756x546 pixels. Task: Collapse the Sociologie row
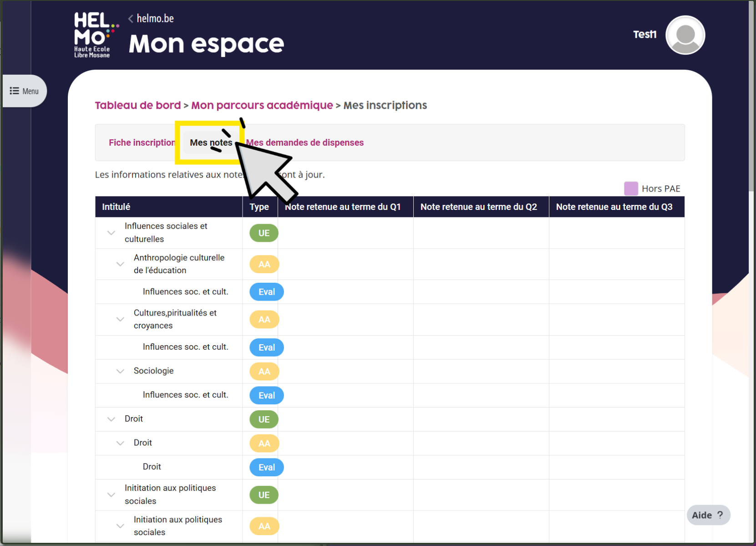pos(120,371)
